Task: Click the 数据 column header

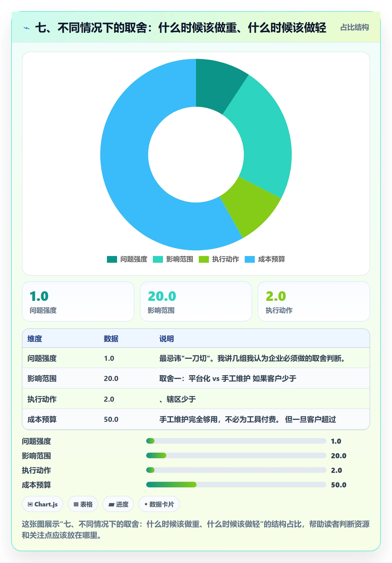Action: click(111, 339)
